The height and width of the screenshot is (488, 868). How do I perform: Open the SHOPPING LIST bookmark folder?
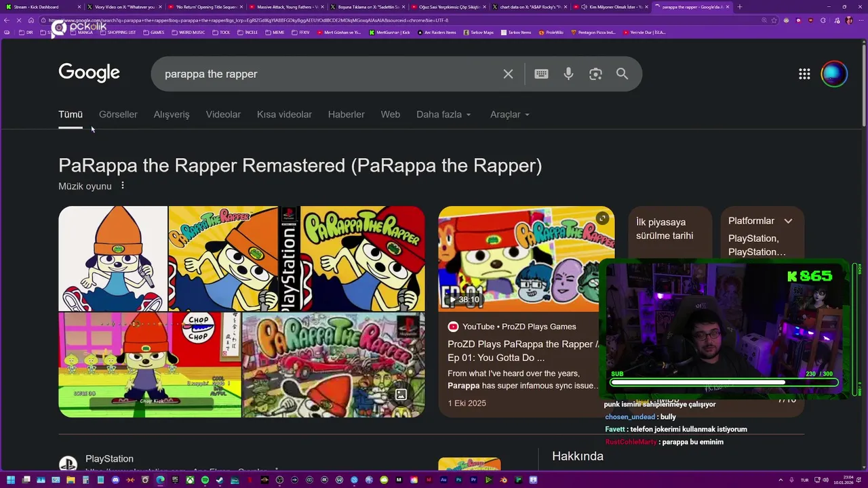[x=118, y=33]
